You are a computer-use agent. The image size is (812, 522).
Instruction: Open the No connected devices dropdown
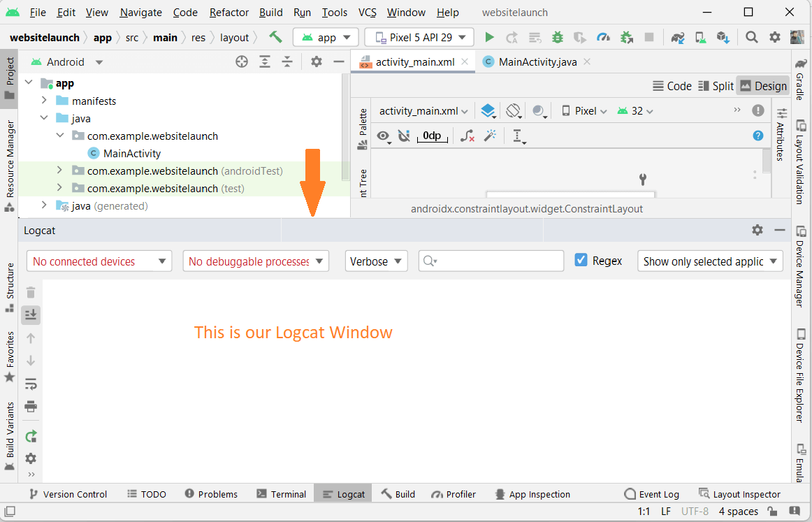(x=99, y=261)
